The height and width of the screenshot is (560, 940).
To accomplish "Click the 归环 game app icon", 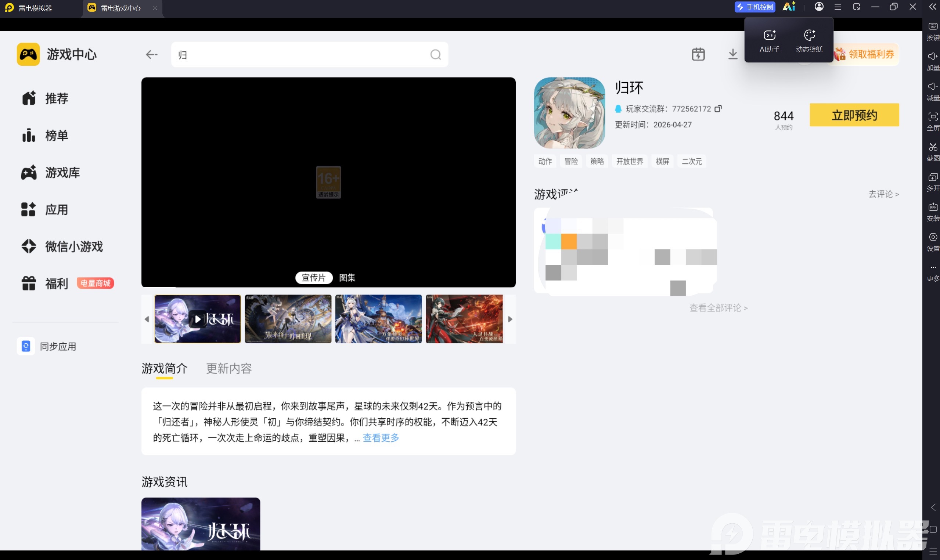I will pos(569,113).
